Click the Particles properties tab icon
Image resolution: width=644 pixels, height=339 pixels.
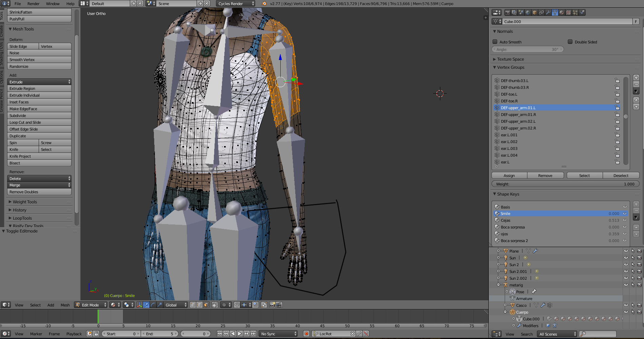click(x=575, y=13)
